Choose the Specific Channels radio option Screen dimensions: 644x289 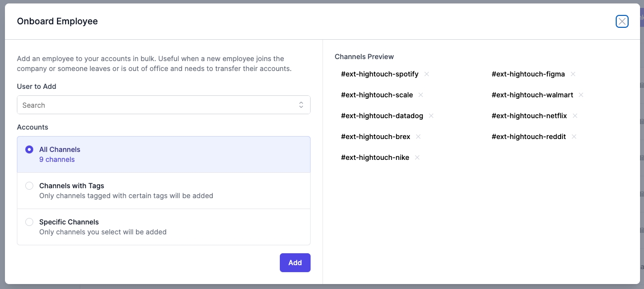pyautogui.click(x=29, y=222)
